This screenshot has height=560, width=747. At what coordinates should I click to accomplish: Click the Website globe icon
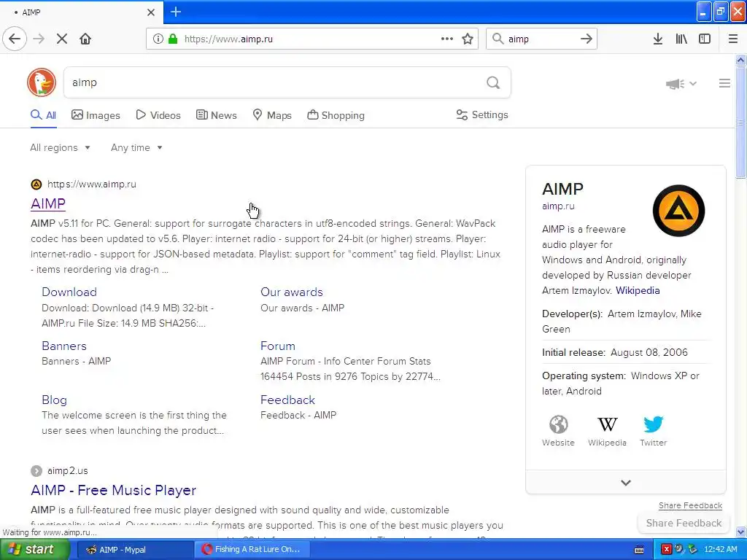[x=558, y=424]
